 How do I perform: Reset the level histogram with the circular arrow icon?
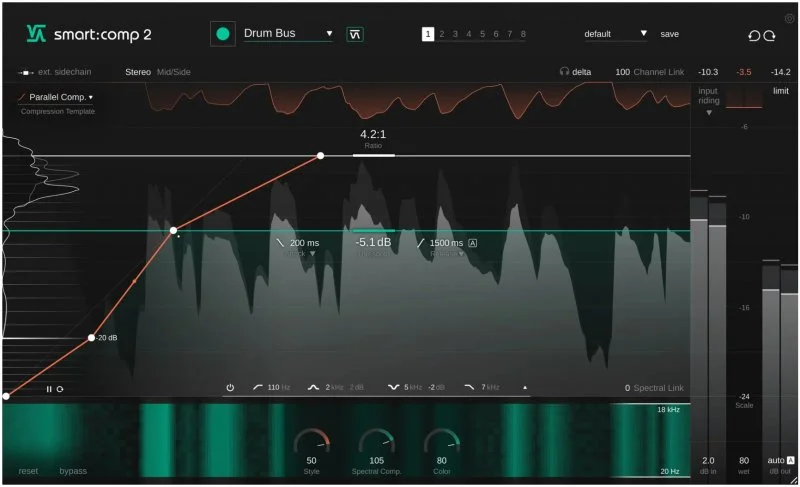60,389
